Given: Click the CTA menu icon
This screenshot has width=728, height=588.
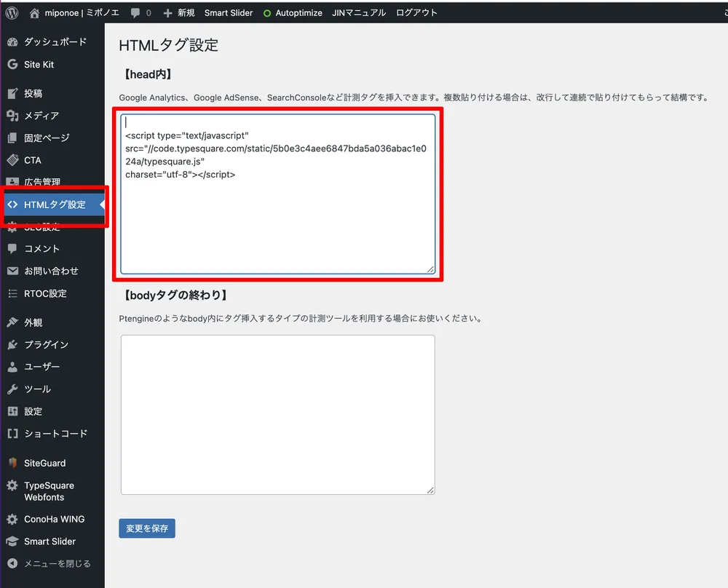Looking at the screenshot, I should (x=12, y=160).
